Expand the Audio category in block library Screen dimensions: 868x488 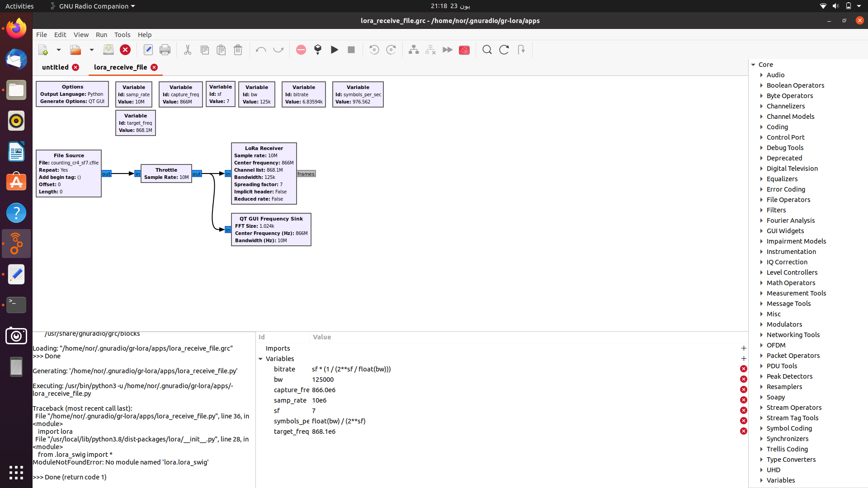[x=761, y=75]
